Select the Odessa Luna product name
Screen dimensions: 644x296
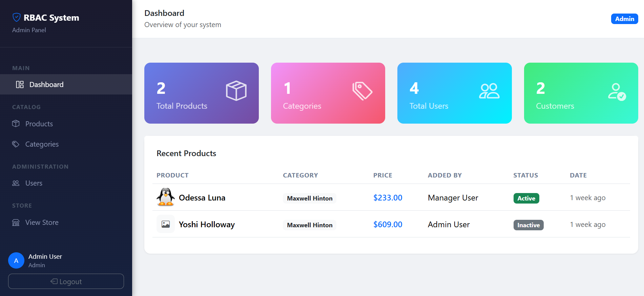coord(202,198)
